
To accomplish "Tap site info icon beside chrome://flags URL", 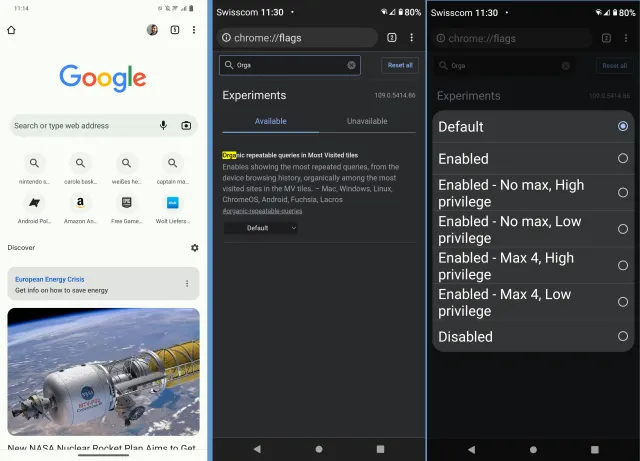I will 226,38.
